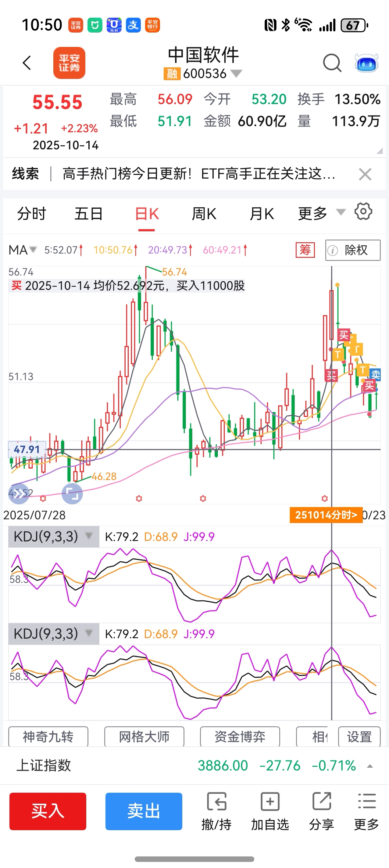
Task: Tap the first red star event marker
Action: pos(43,498)
